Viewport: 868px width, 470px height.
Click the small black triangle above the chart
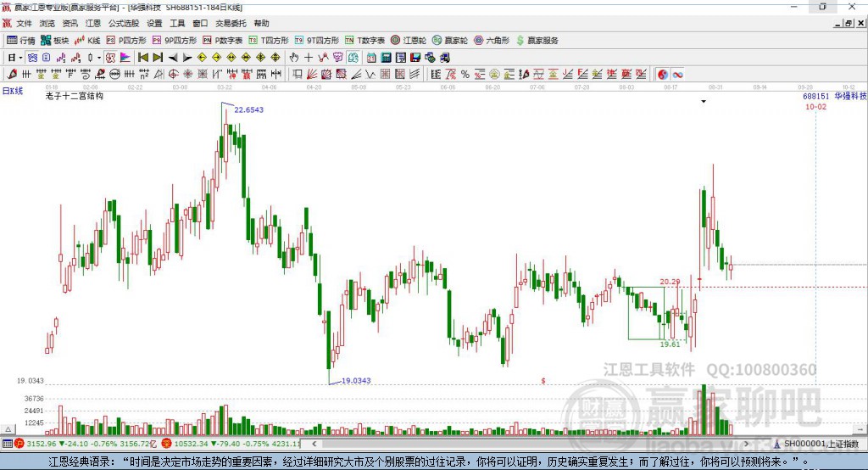(x=704, y=102)
